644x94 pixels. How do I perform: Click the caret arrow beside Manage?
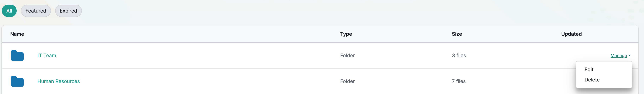pos(629,55)
